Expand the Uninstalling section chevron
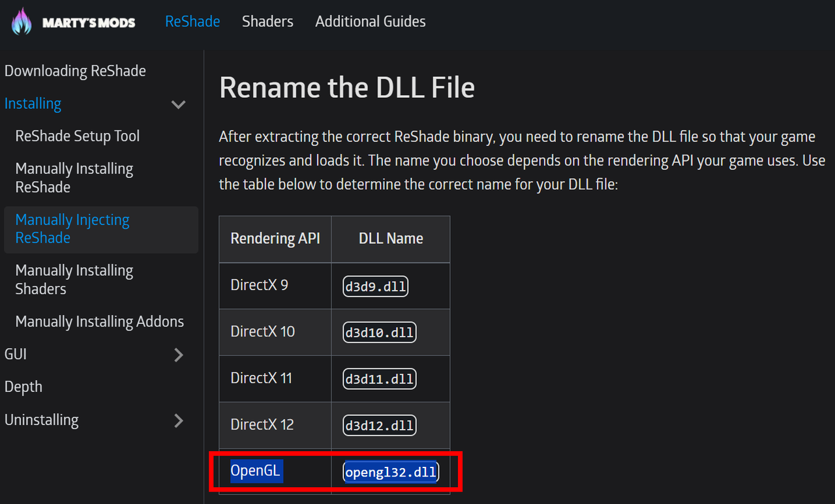Screen dimensions: 835x504 click(x=179, y=421)
